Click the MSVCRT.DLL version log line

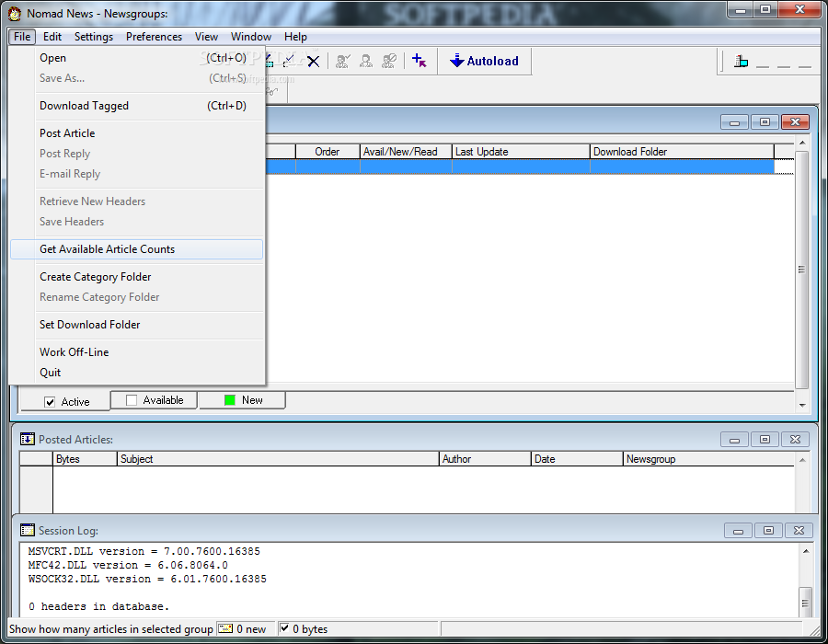(x=144, y=551)
